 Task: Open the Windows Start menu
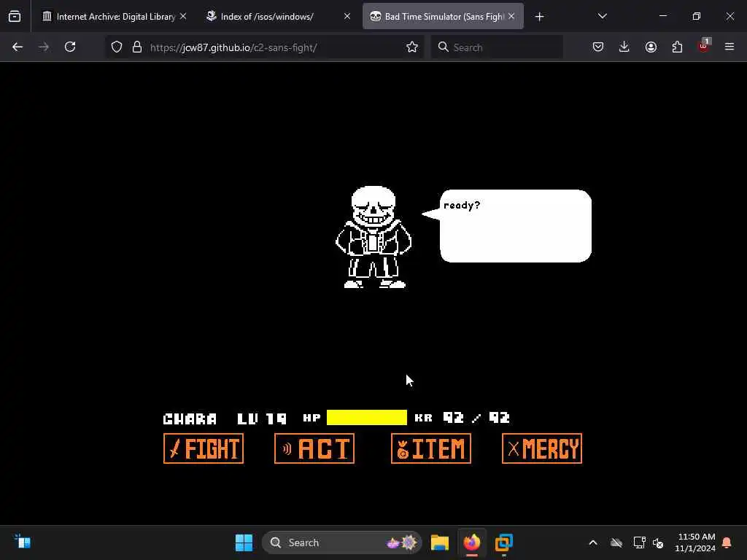pyautogui.click(x=244, y=542)
